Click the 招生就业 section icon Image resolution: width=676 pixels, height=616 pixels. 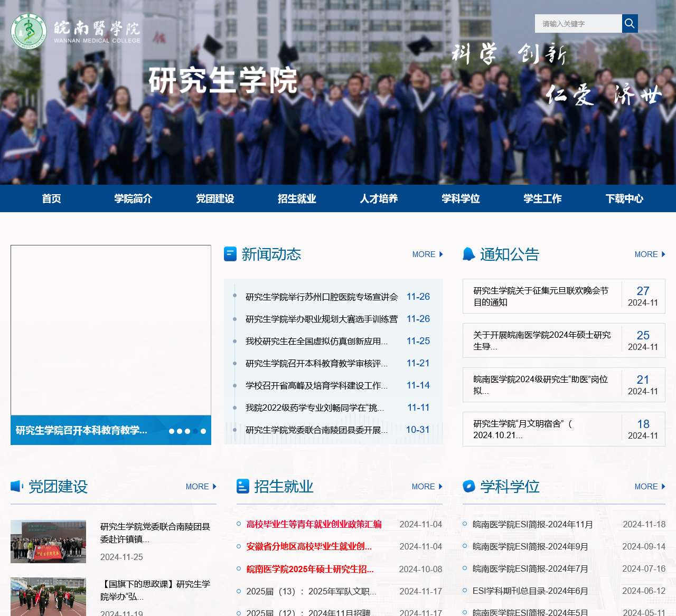(243, 486)
